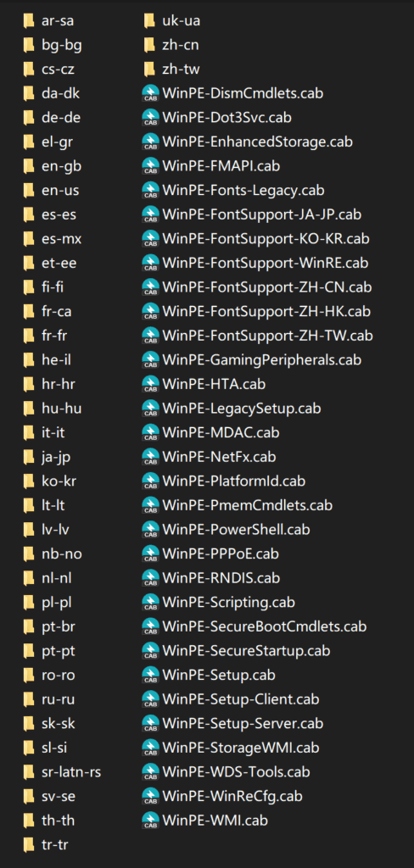
Task: Select the WinPE-FontSupport-ZH-TW.cab icon
Action: click(150, 336)
